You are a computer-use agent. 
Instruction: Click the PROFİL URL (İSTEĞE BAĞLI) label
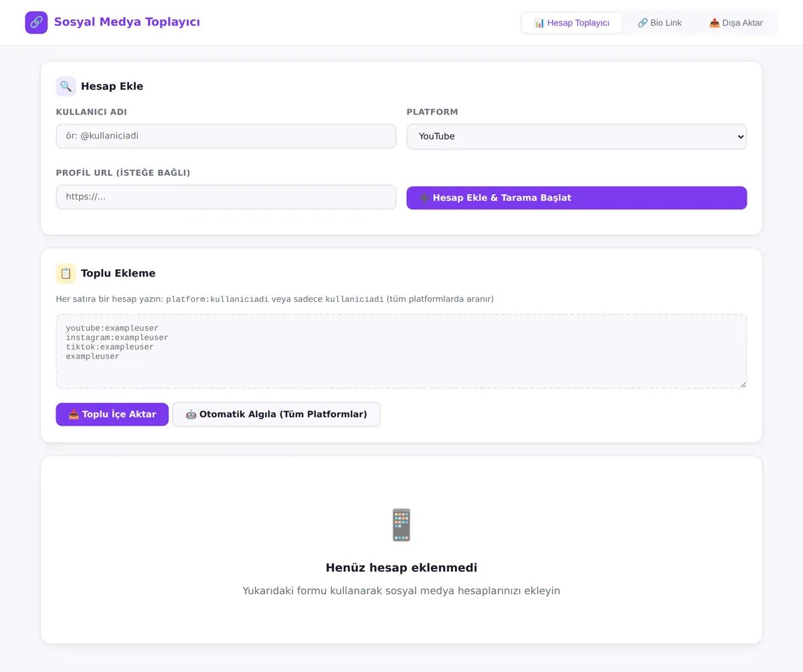pos(123,173)
